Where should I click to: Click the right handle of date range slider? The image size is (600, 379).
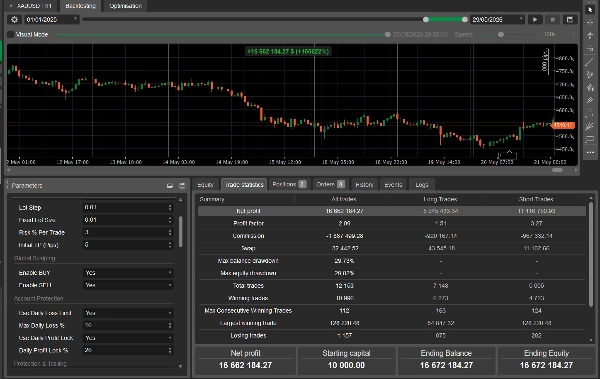tap(465, 20)
